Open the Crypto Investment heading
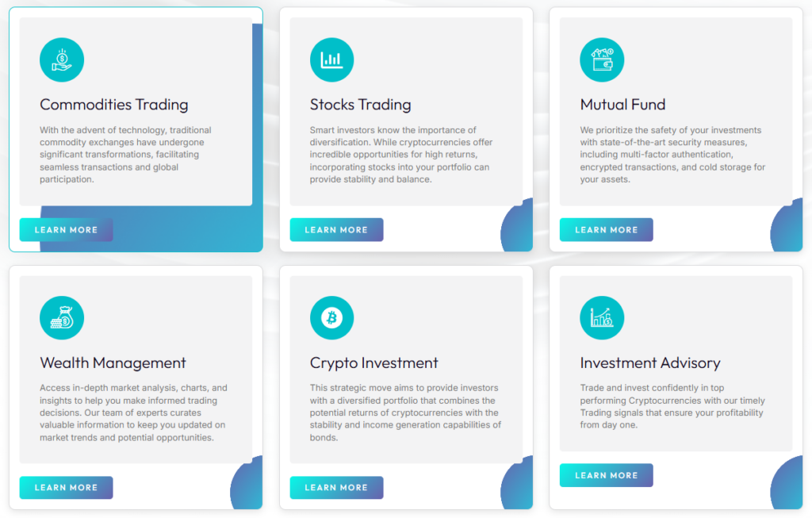The width and height of the screenshot is (812, 518). pyautogui.click(x=373, y=363)
